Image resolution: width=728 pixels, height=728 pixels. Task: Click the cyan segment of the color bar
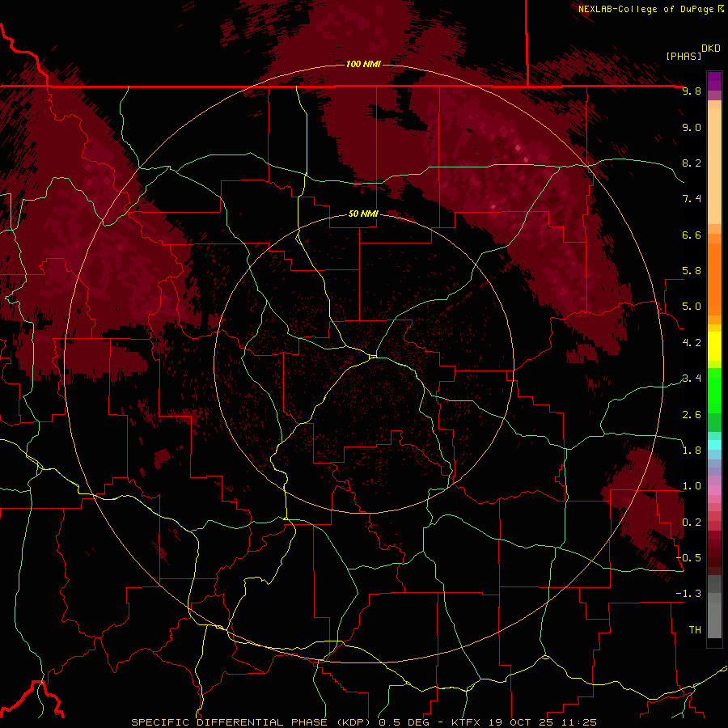[714, 445]
